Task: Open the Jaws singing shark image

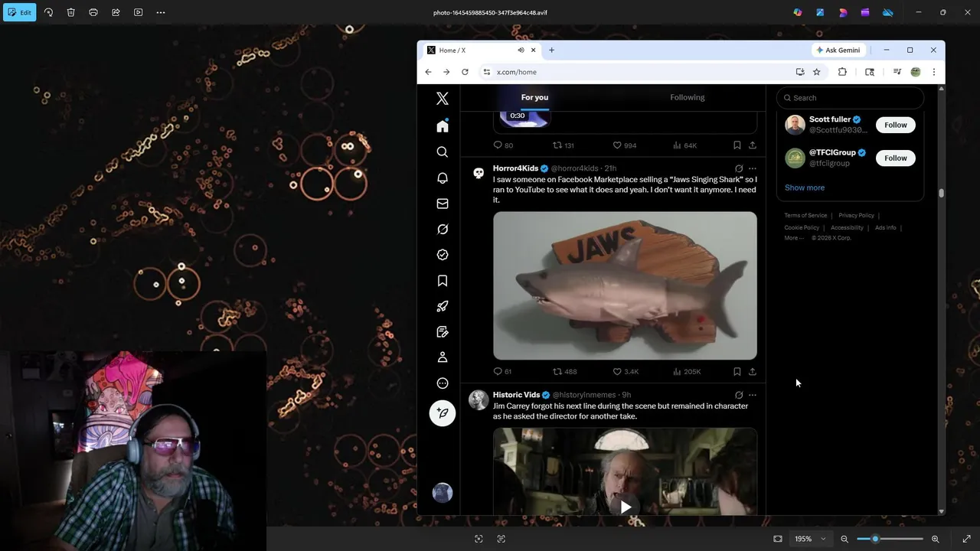Action: point(625,285)
